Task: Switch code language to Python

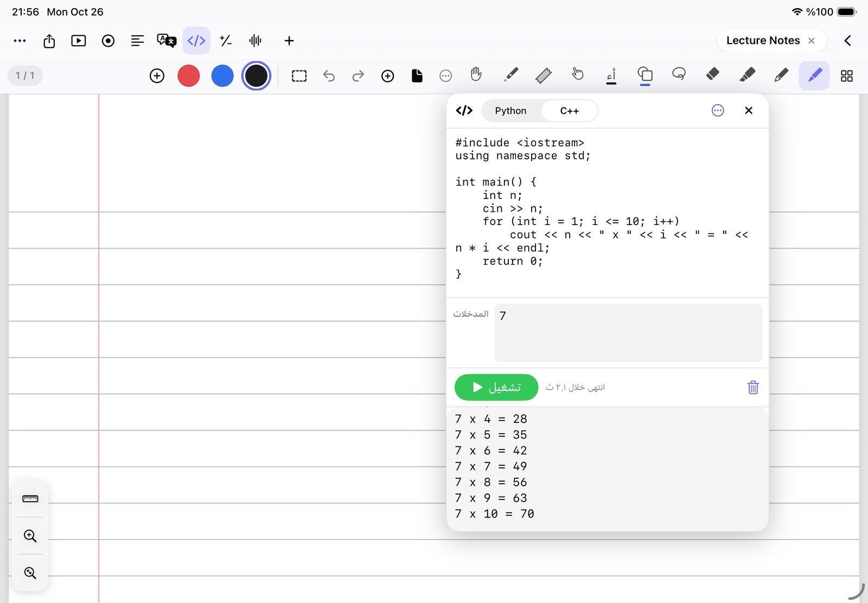Action: tap(510, 111)
